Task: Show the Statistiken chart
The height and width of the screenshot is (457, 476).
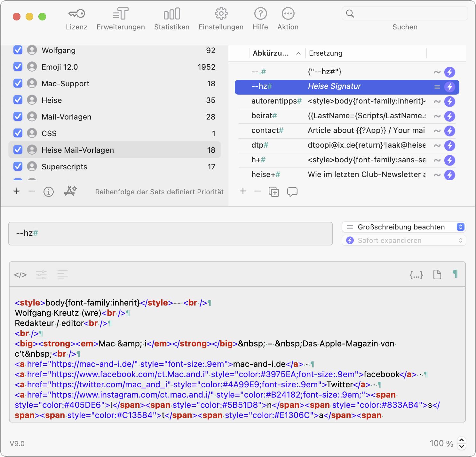Action: 172,14
